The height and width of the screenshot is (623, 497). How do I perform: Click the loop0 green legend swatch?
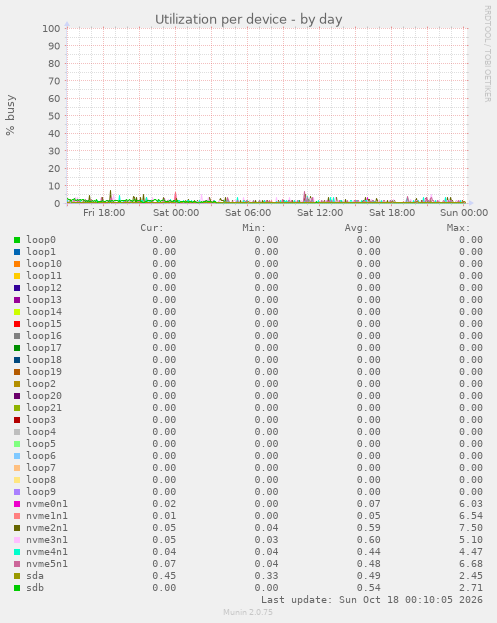click(17, 240)
